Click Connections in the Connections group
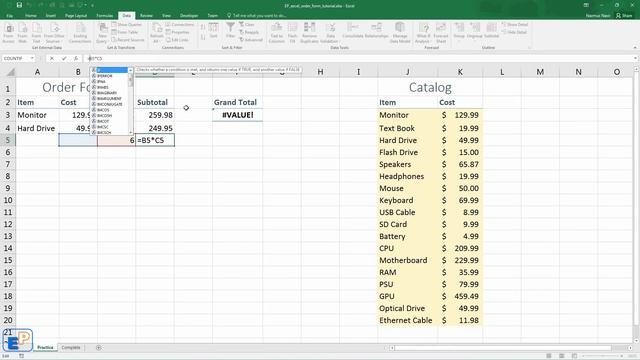Screen dimensions: 640x360 [x=180, y=24]
